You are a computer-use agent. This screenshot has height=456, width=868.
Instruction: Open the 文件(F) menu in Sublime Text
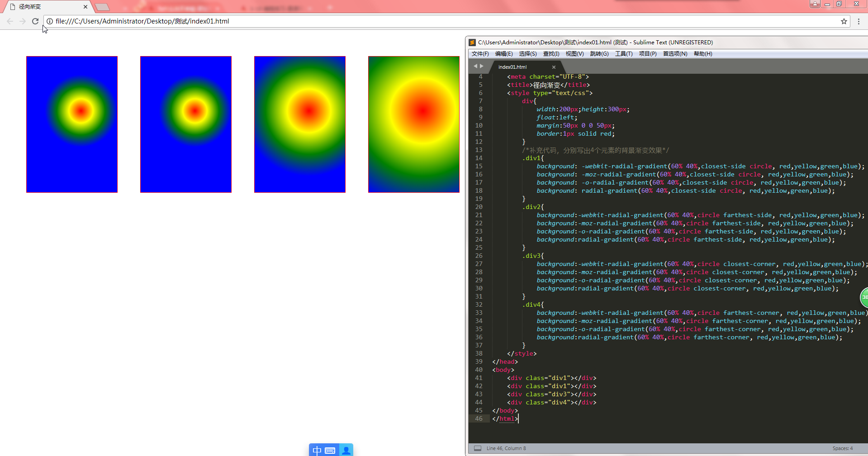click(480, 54)
